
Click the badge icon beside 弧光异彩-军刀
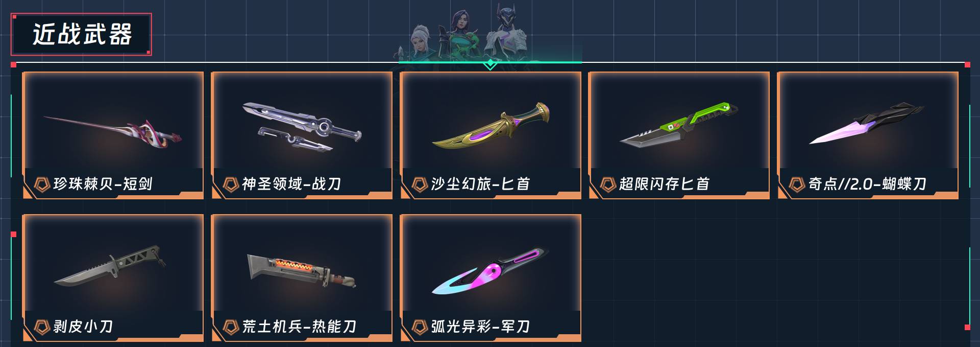(x=420, y=327)
